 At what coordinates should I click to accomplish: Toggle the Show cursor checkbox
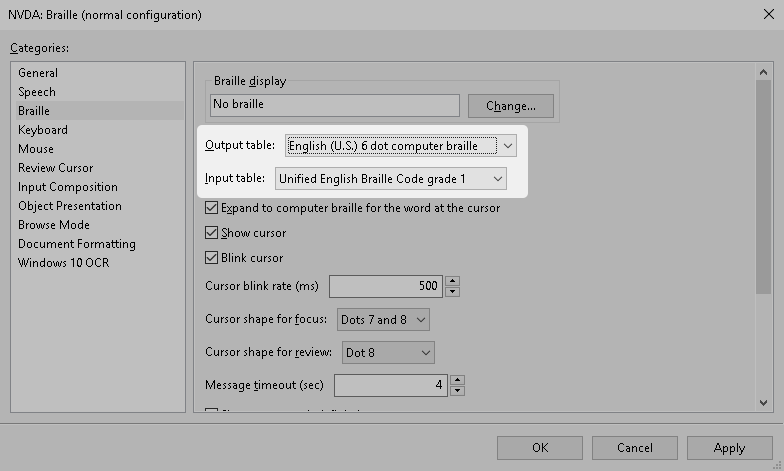(211, 233)
